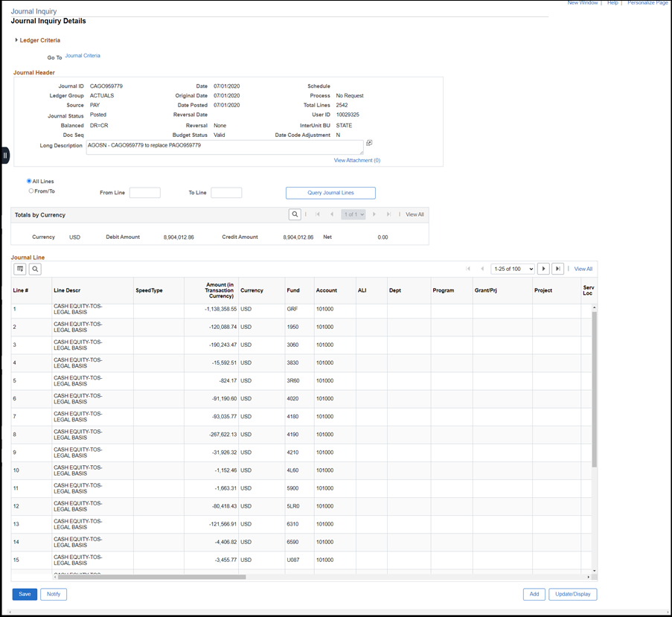
Task: Click the From Line input field
Action: click(x=145, y=193)
